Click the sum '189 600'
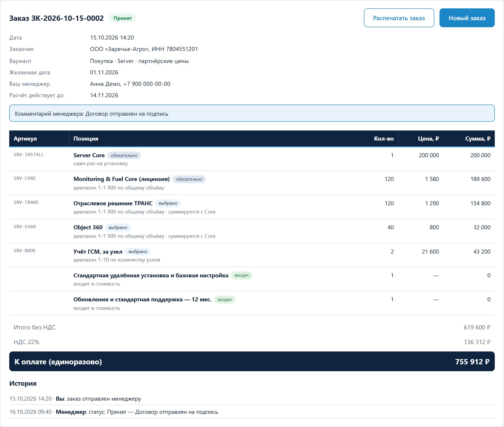Viewport: 504px width, 427px height. (480, 179)
